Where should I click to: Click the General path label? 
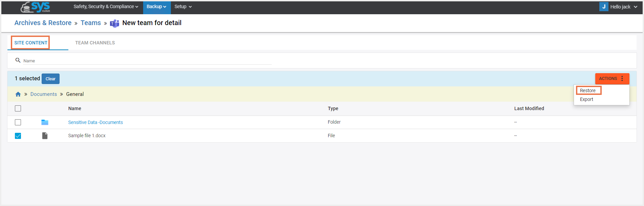coord(75,94)
